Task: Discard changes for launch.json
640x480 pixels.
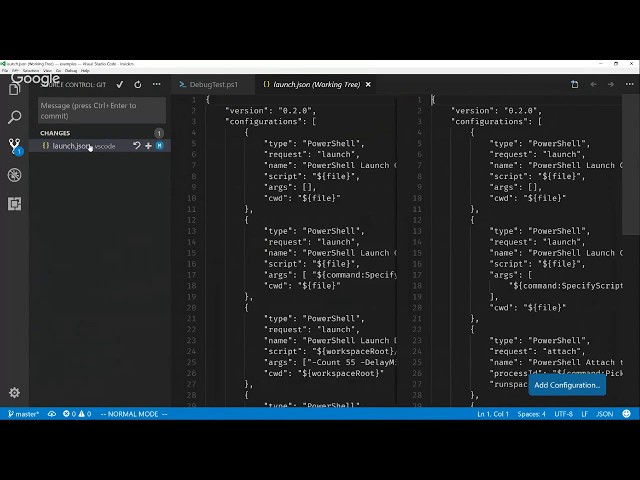Action: [137, 146]
